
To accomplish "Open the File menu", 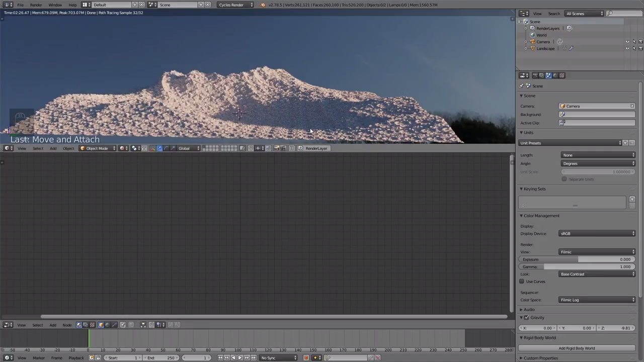I will (x=21, y=5).
